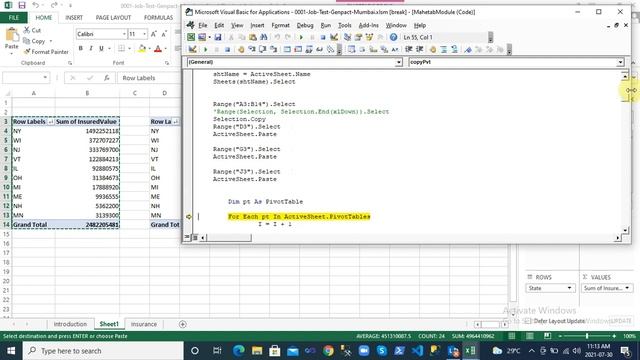Open the font size 11 dropdown
The image size is (640, 360).
tap(144, 34)
